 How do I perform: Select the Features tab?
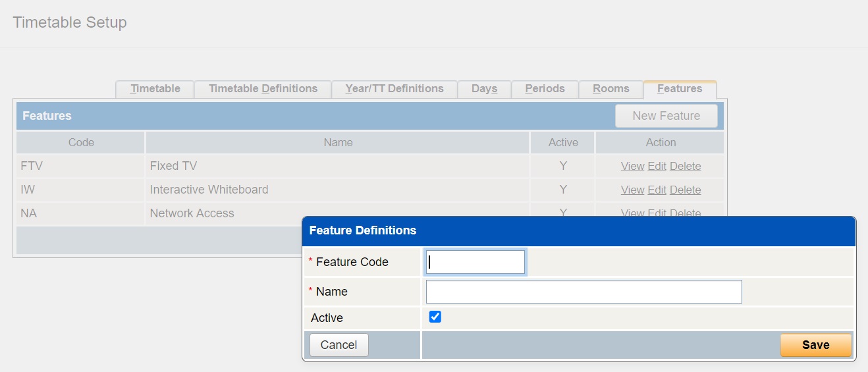coord(679,89)
